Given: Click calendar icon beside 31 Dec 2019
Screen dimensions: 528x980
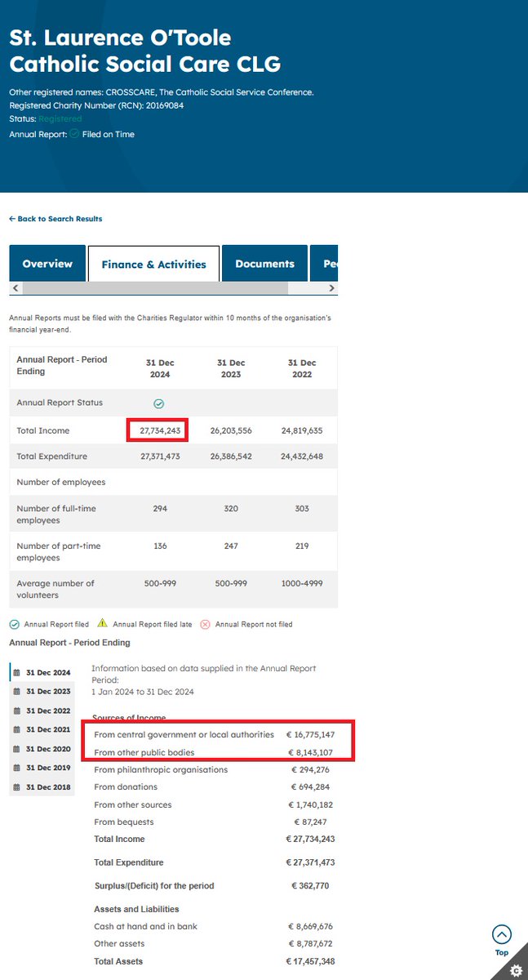Looking at the screenshot, I should (17, 768).
